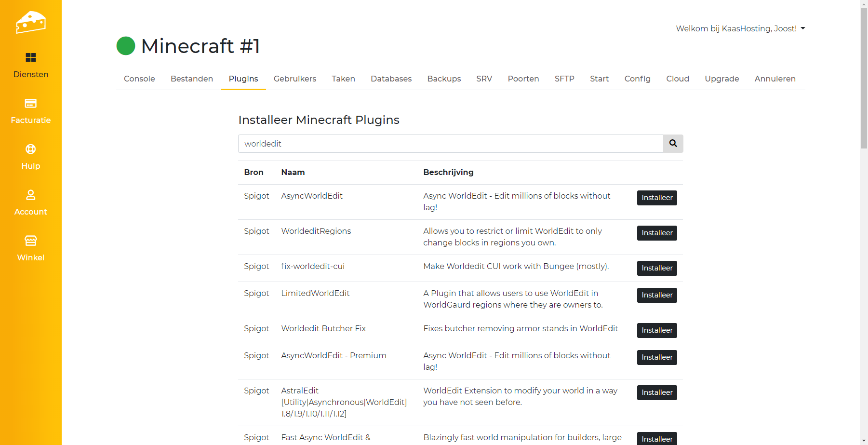The height and width of the screenshot is (445, 868).
Task: Expand the Welkom bij KaasHosting user dropdown
Action: pos(740,28)
